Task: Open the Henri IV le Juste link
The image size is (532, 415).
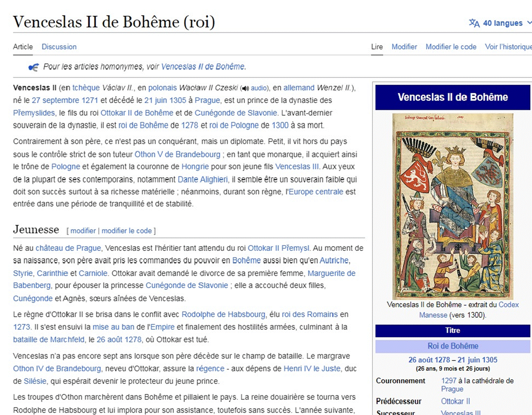Action: coord(313,368)
